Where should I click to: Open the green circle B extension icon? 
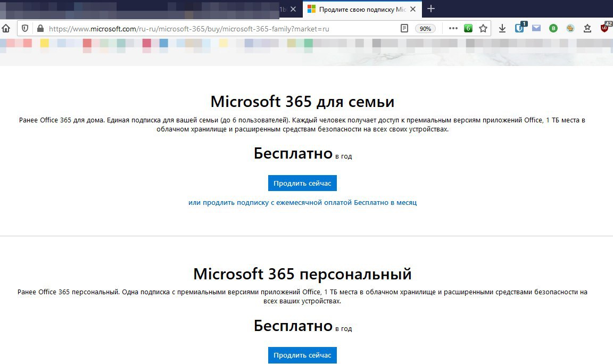[553, 28]
